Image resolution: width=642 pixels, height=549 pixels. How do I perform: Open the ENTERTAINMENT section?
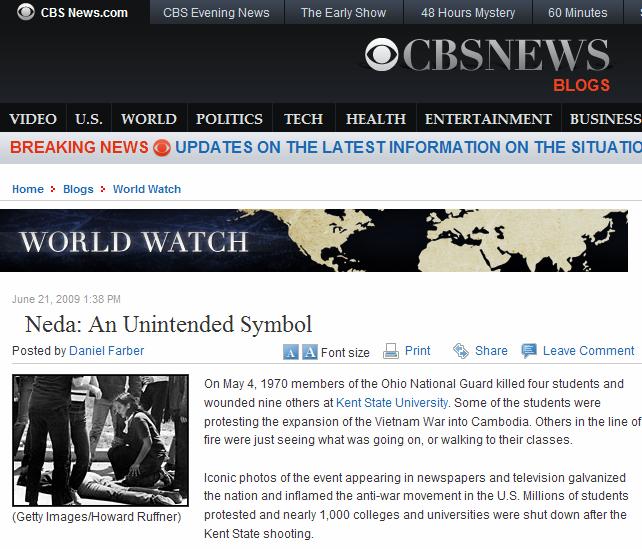tap(488, 119)
